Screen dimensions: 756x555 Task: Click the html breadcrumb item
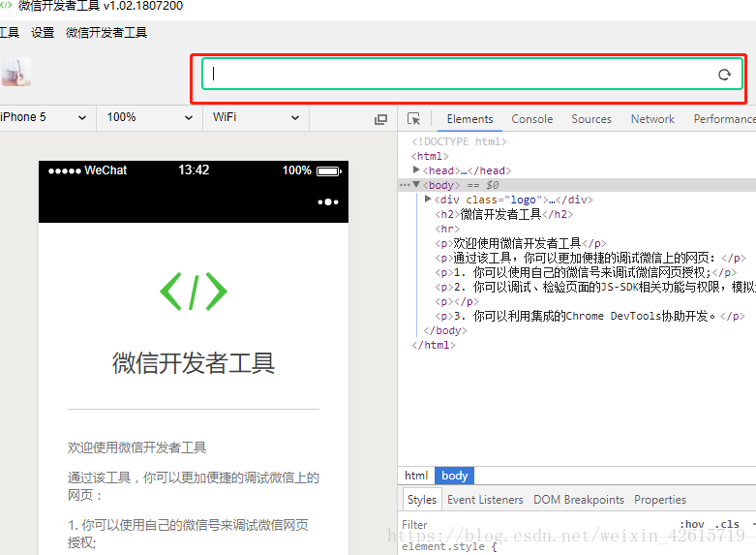(x=416, y=476)
